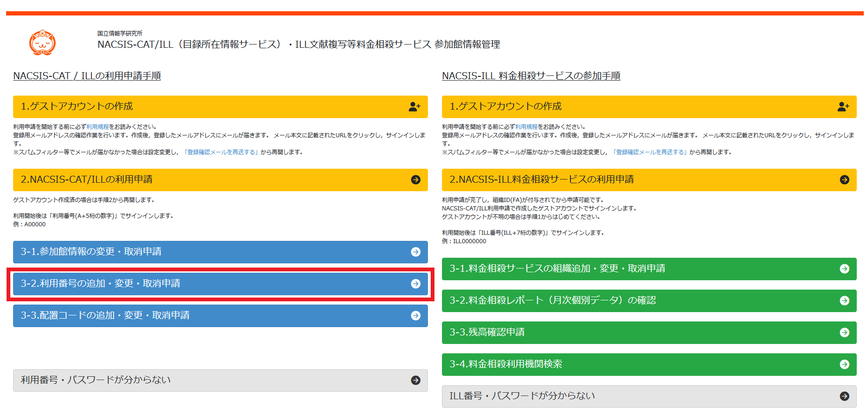The height and width of the screenshot is (418, 868).
Task: Open ILL番号・パスワードが分からない help button
Action: click(x=649, y=396)
